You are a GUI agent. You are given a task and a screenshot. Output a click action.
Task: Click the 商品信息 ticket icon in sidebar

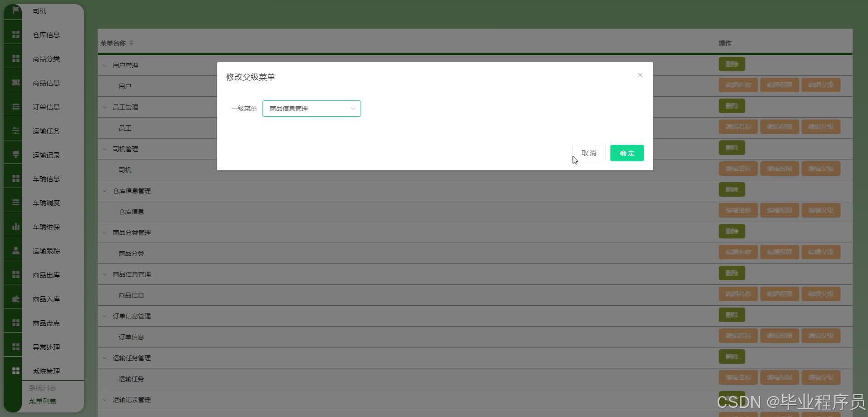[16, 83]
